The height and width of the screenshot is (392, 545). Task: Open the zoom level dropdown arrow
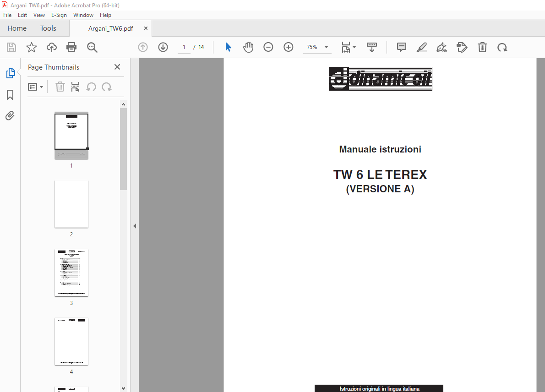click(x=327, y=47)
